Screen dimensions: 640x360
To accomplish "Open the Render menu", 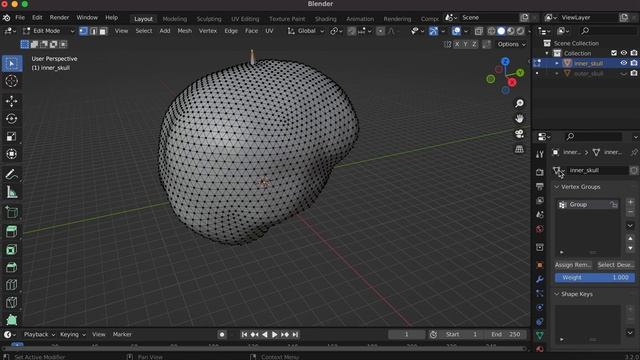I will pos(59,18).
